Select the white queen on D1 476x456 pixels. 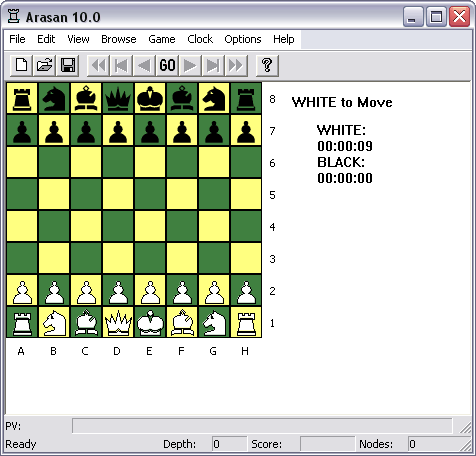coord(118,322)
